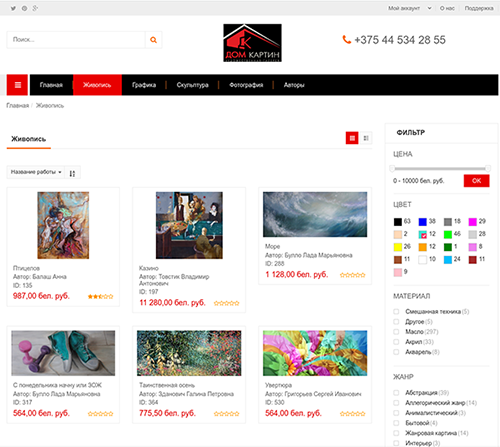Tick the Абстракция genre checkbox
This screenshot has width=500, height=447.
pos(396,393)
